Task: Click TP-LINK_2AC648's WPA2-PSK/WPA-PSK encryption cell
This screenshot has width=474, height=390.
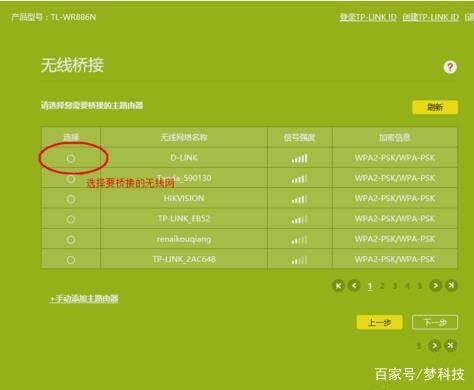Action: (395, 259)
